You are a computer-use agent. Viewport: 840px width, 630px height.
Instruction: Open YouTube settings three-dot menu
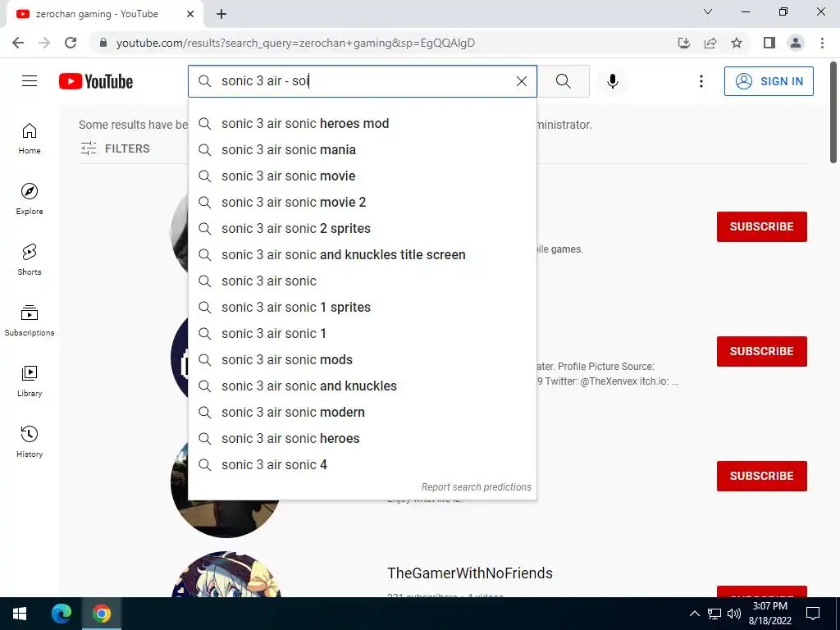click(x=701, y=81)
